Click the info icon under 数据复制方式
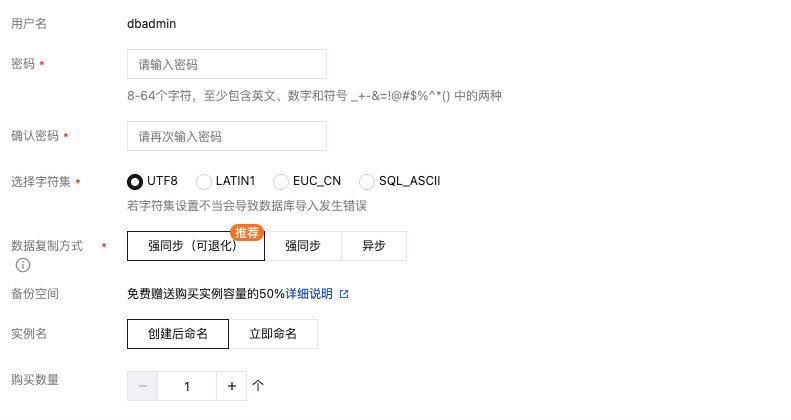Viewport: 791px width, 420px height. click(x=22, y=265)
